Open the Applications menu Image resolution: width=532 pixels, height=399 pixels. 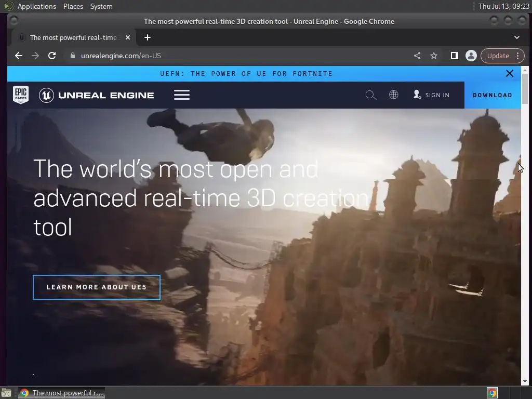pos(37,6)
